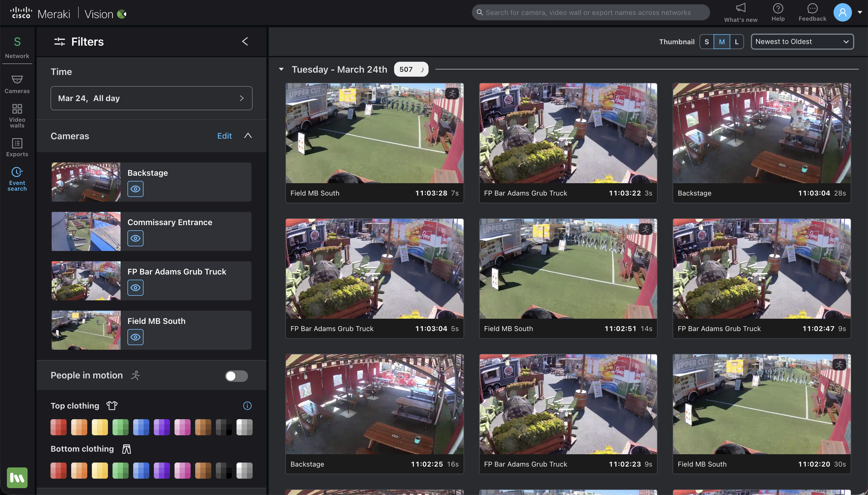Toggle Commissary Entrance camera visibility
Viewport: 868px width, 495px height.
click(135, 238)
